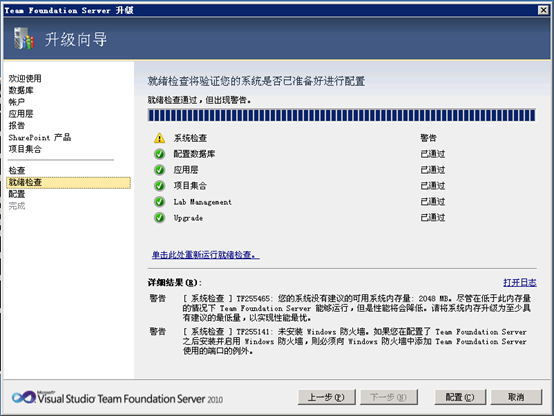Select the 配置 step in sidebar
The image size is (554, 416).
[x=17, y=194]
